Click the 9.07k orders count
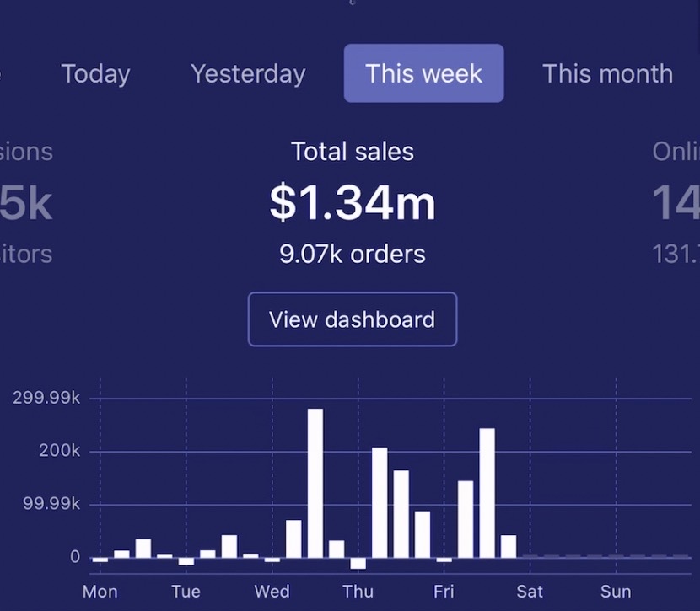The image size is (700, 611). 352,254
